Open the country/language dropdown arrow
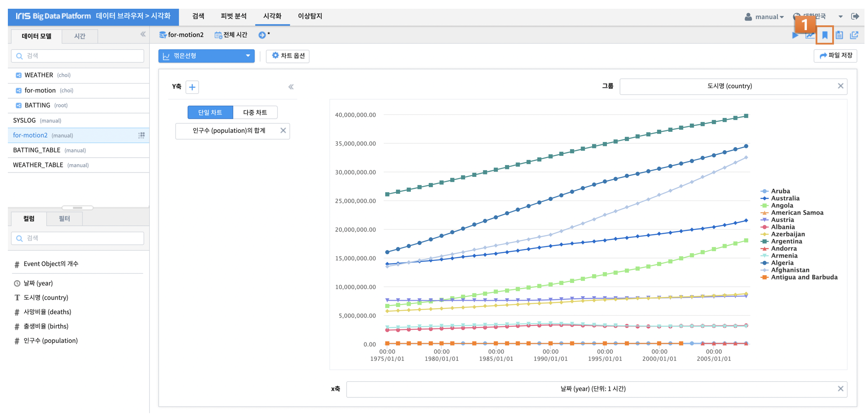 (x=840, y=17)
